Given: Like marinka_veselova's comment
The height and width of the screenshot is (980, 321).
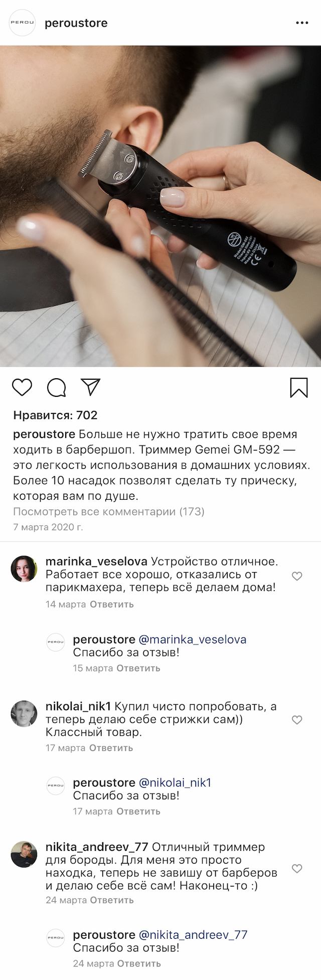Looking at the screenshot, I should pos(297,576).
